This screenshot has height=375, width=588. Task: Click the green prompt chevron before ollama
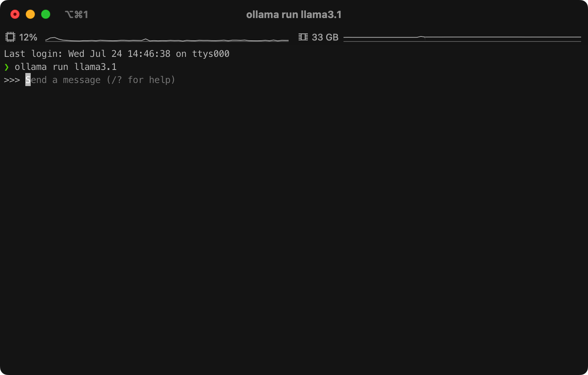tap(7, 67)
